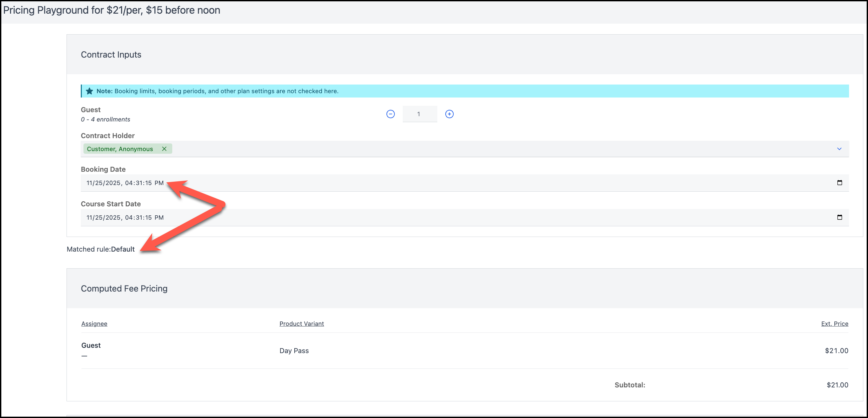The height and width of the screenshot is (418, 868).
Task: Open the Booking Date calendar picker icon
Action: (x=839, y=183)
